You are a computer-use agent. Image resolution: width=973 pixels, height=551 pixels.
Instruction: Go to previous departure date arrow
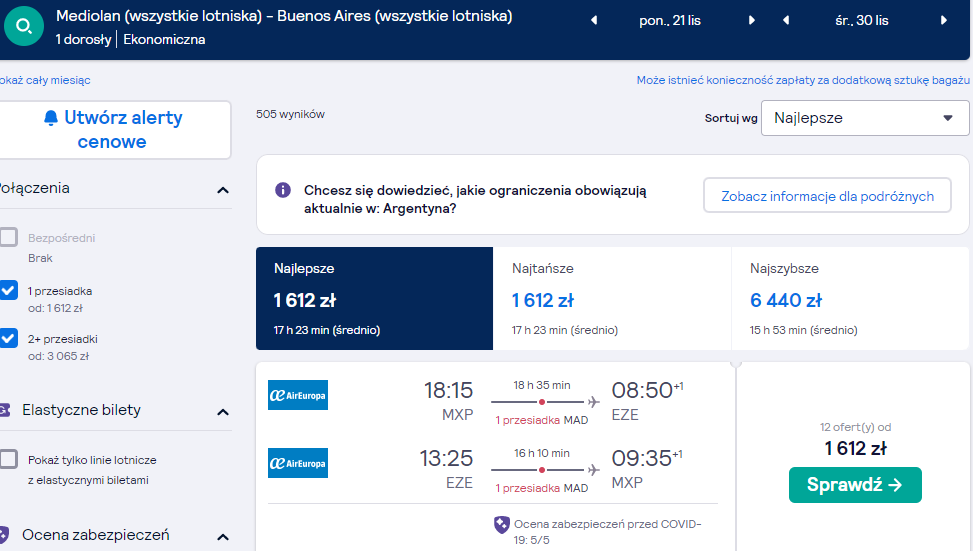[x=594, y=20]
